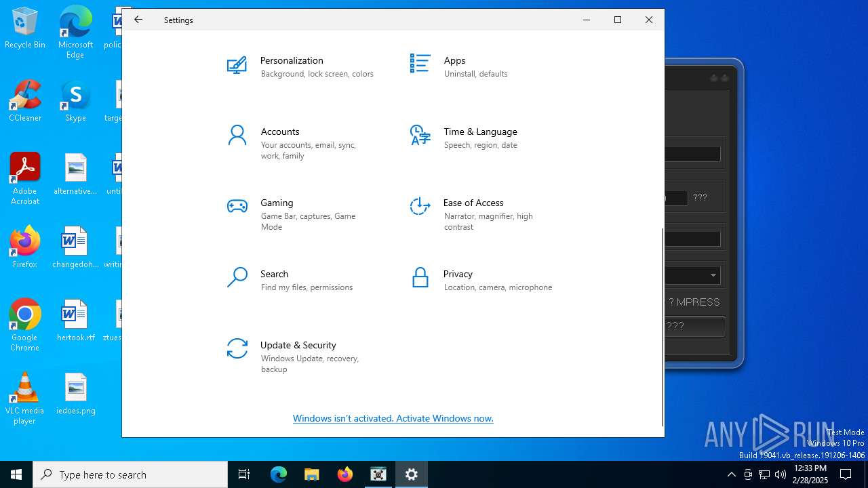The width and height of the screenshot is (868, 488).
Task: Click the Search heading in Settings
Action: (274, 274)
